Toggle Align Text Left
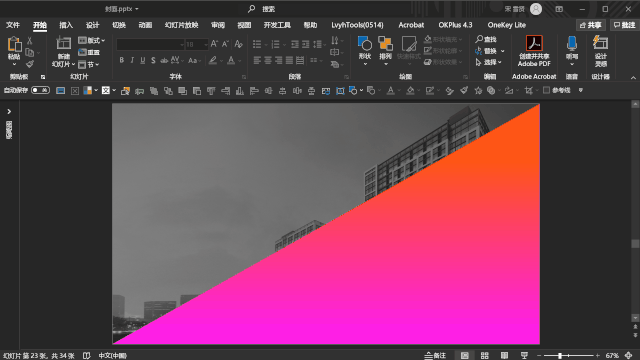Screen dimensions: 640x360 pyautogui.click(x=257, y=60)
